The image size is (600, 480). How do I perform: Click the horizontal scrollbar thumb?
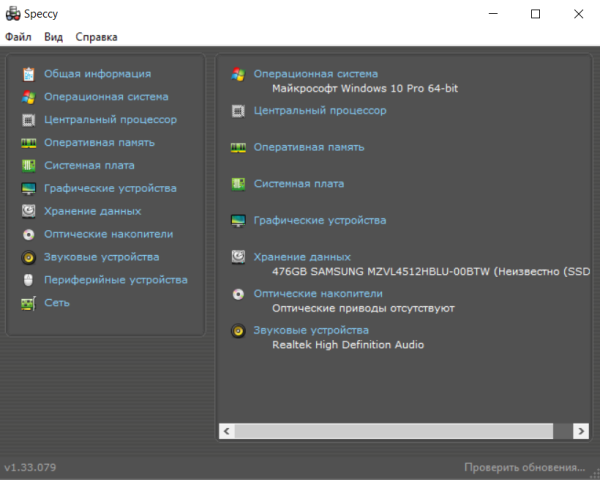pos(394,431)
